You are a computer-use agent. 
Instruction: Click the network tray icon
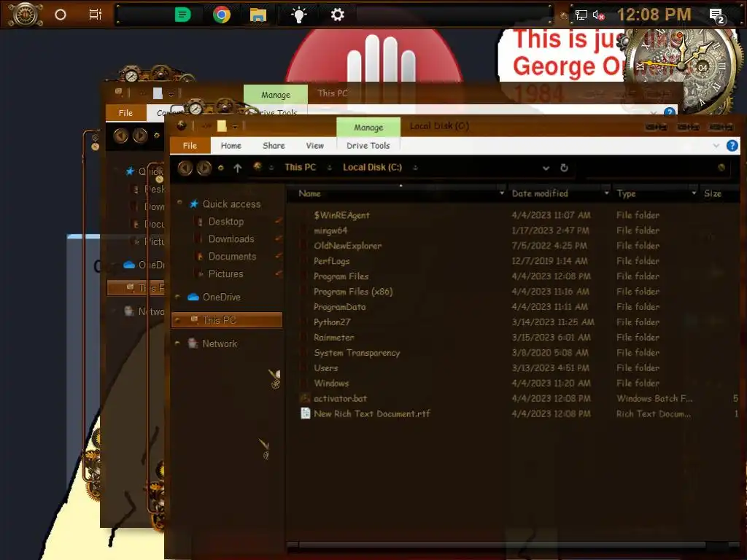[x=581, y=15]
